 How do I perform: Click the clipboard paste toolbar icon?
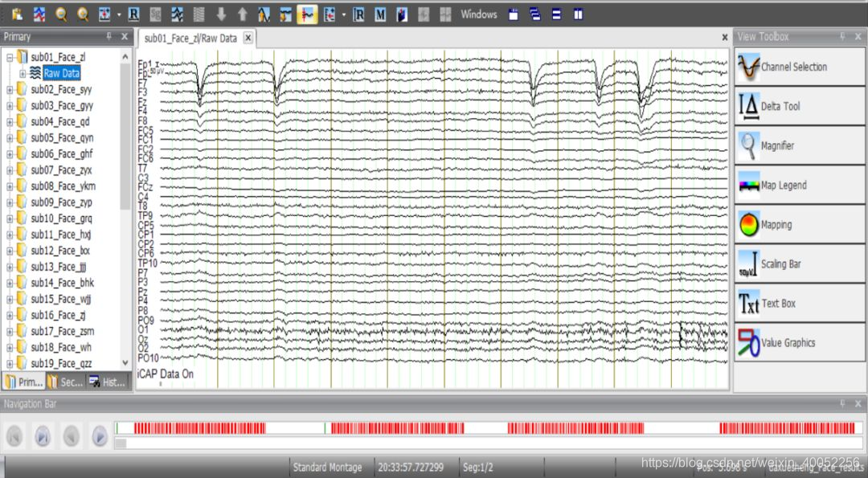point(17,14)
